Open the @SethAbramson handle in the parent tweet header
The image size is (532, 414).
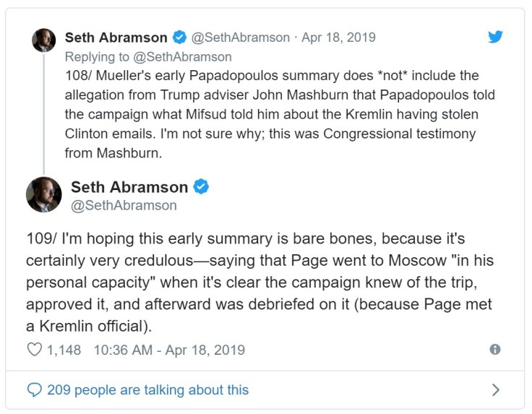tap(241, 37)
